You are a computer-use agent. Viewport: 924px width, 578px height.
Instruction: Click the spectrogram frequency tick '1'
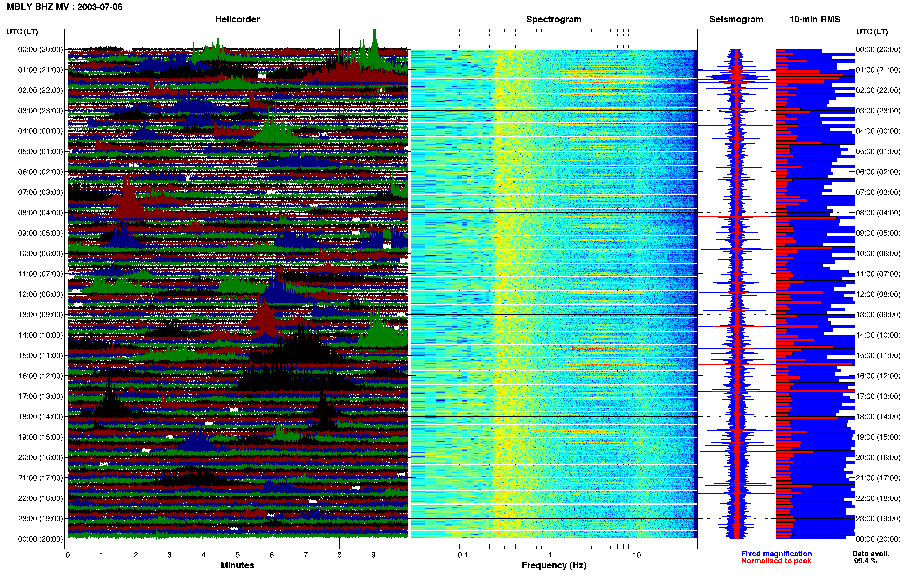pos(550,555)
